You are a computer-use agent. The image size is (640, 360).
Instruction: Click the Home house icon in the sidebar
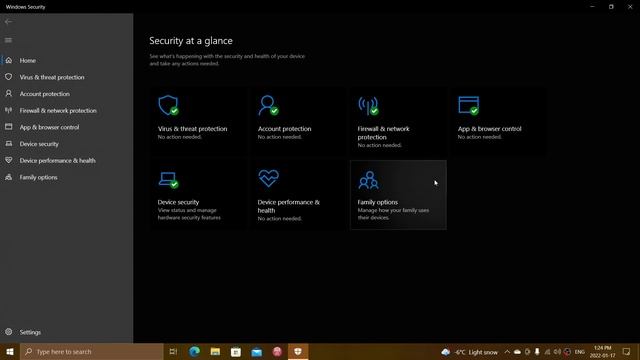[9, 60]
